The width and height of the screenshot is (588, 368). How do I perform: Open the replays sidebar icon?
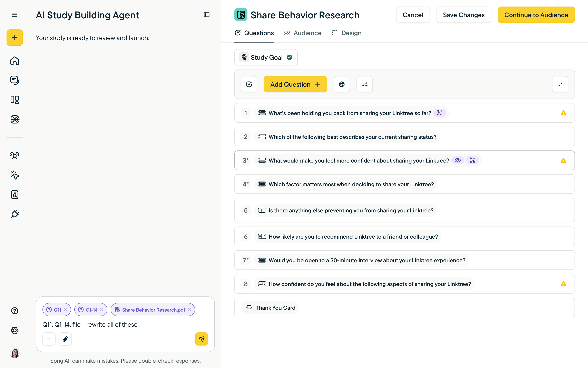coord(14,119)
